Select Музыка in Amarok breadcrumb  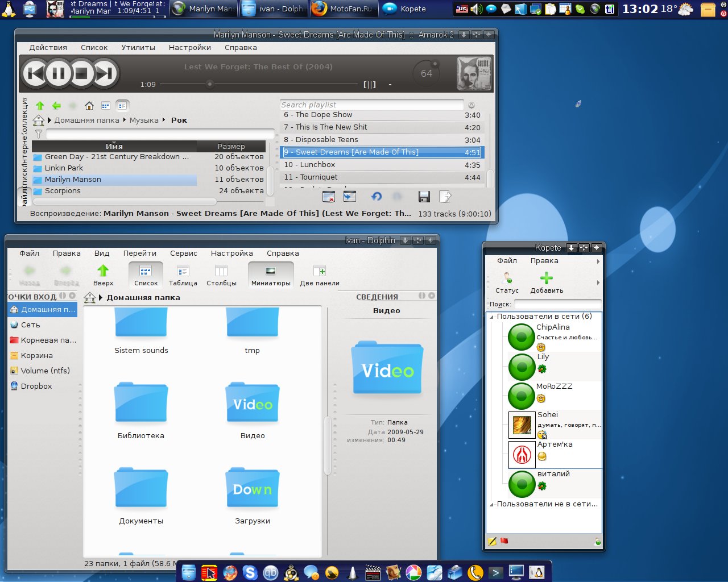click(144, 120)
